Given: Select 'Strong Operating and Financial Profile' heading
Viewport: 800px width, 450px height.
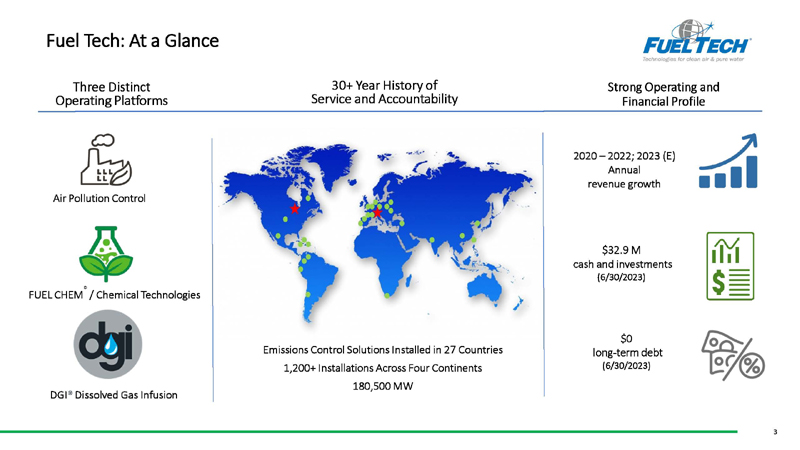Looking at the screenshot, I should tap(663, 94).
